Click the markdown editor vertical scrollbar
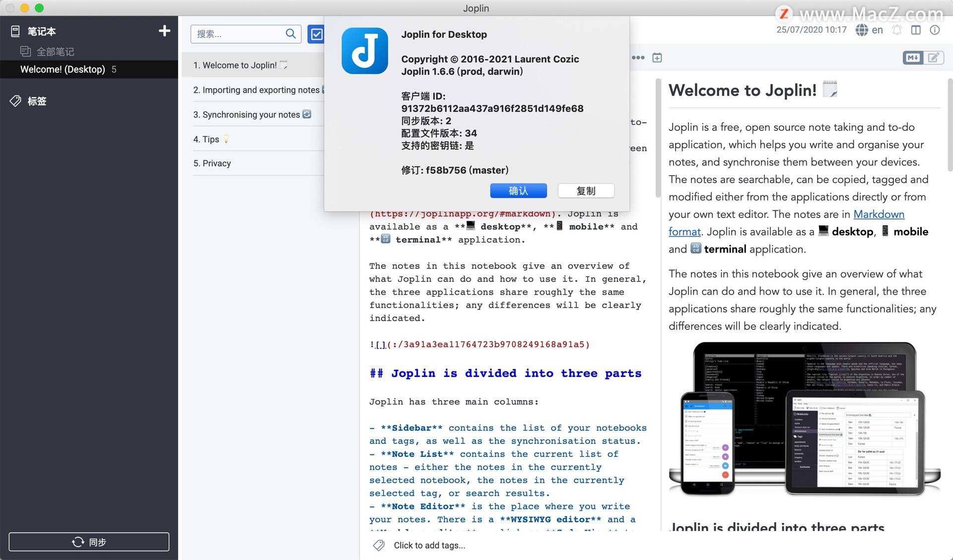 tap(658, 139)
